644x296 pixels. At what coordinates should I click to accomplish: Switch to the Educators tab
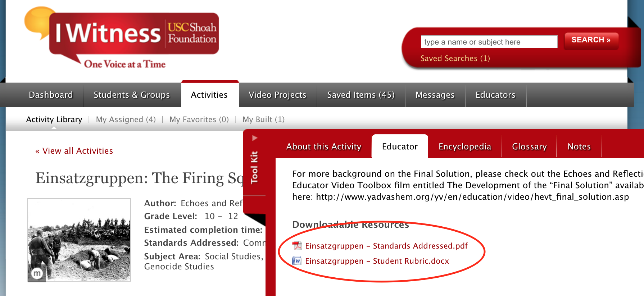coord(495,95)
